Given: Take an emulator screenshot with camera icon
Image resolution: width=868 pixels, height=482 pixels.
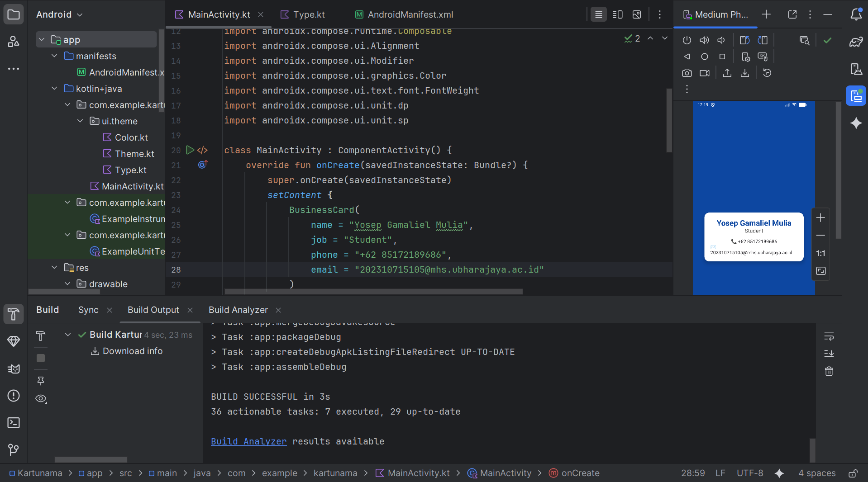Looking at the screenshot, I should tap(687, 73).
